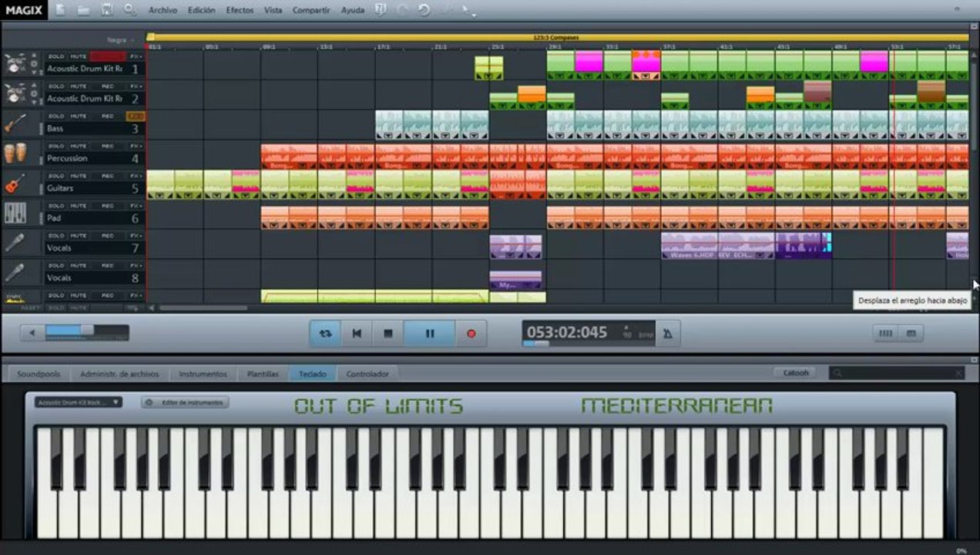Image resolution: width=980 pixels, height=555 pixels.
Task: Arm REC on Vocals track 8
Action: click(x=108, y=265)
